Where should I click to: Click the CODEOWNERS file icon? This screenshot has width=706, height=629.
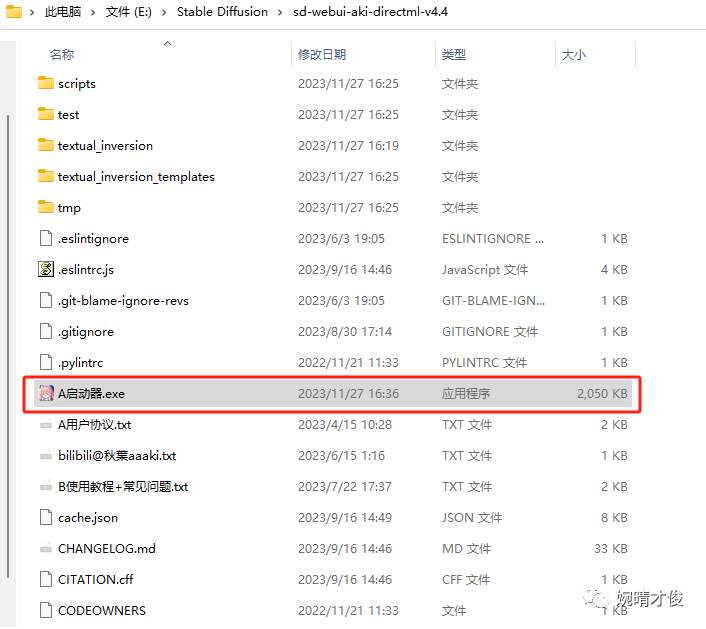click(x=45, y=611)
